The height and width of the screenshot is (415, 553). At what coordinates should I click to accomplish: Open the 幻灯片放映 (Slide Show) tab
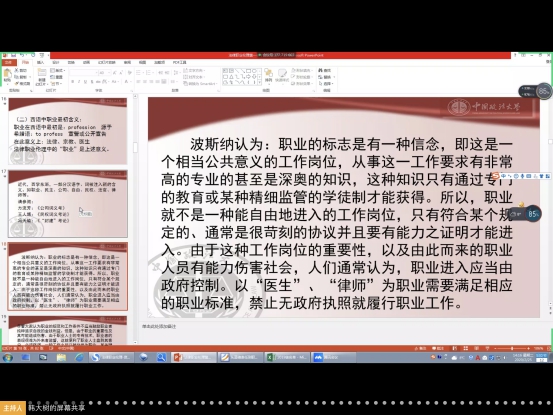coord(107,62)
